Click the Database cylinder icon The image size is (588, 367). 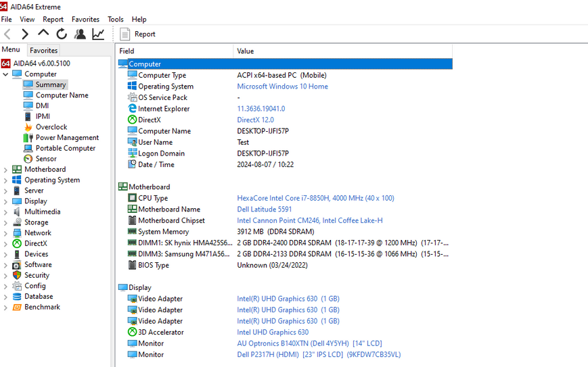tap(17, 297)
